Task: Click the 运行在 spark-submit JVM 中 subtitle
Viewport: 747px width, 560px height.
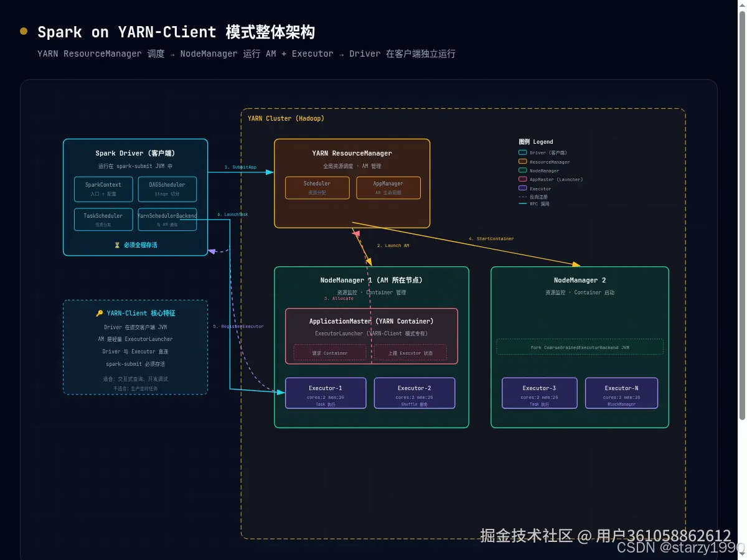Action: point(135,166)
